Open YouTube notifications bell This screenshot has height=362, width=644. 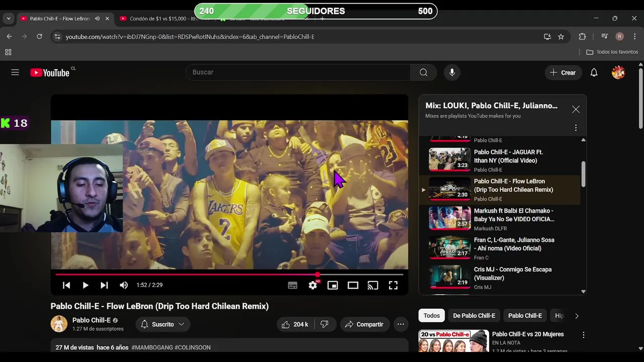pos(594,72)
